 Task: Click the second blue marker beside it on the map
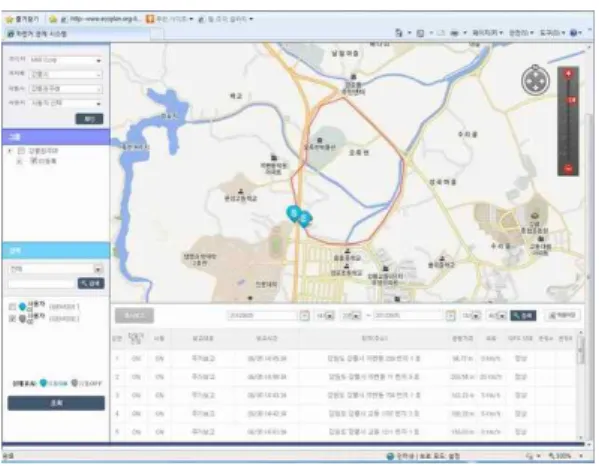pos(304,220)
